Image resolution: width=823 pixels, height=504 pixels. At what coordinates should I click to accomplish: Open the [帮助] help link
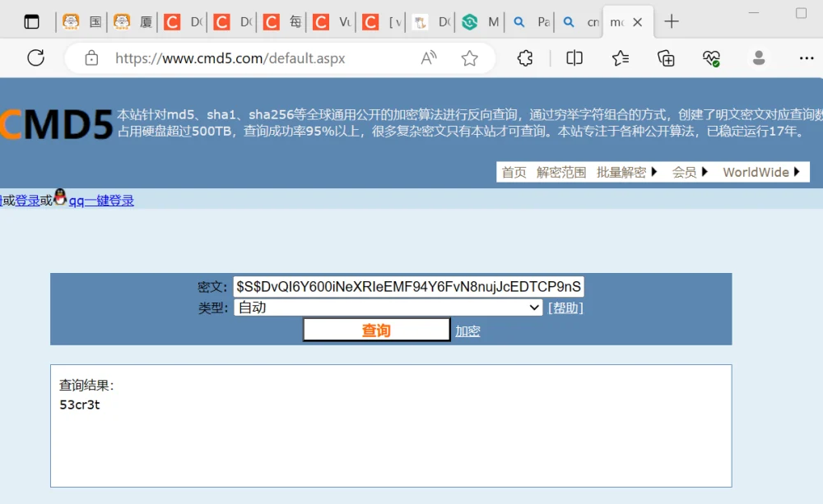click(x=565, y=307)
